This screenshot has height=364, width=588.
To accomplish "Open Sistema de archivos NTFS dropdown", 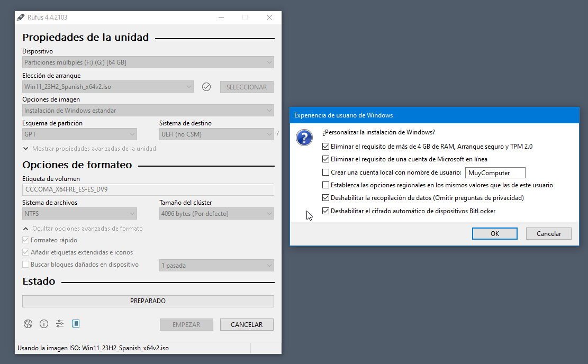I will pyautogui.click(x=79, y=214).
